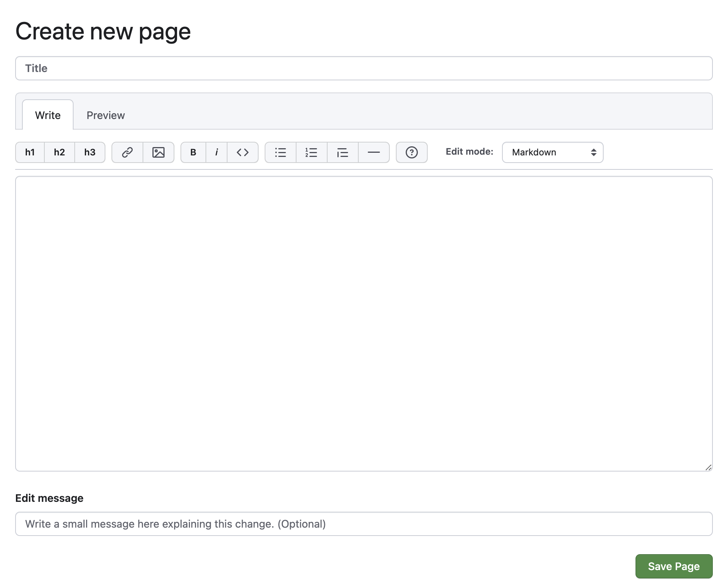
Task: Click the Save Page button
Action: [674, 566]
